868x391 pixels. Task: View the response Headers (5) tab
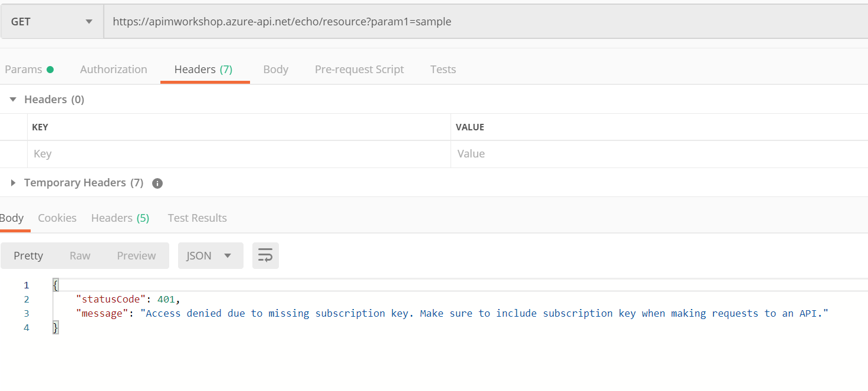(120, 218)
